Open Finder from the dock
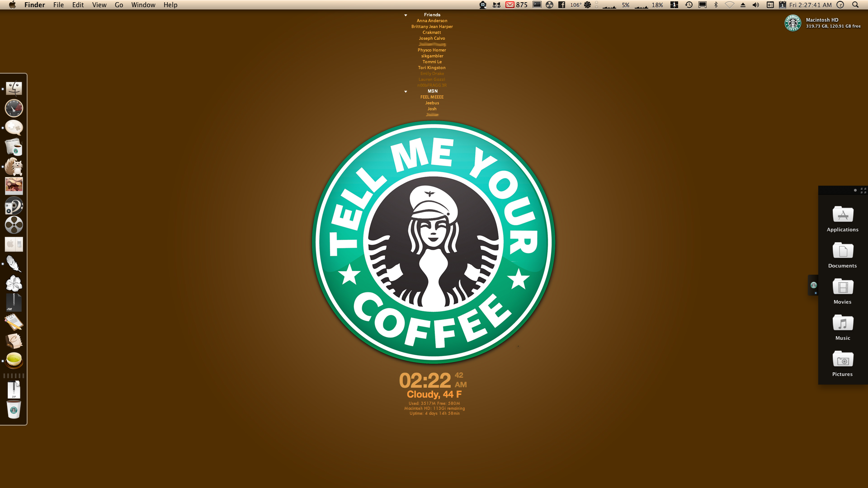The height and width of the screenshot is (488, 868). coord(14,89)
